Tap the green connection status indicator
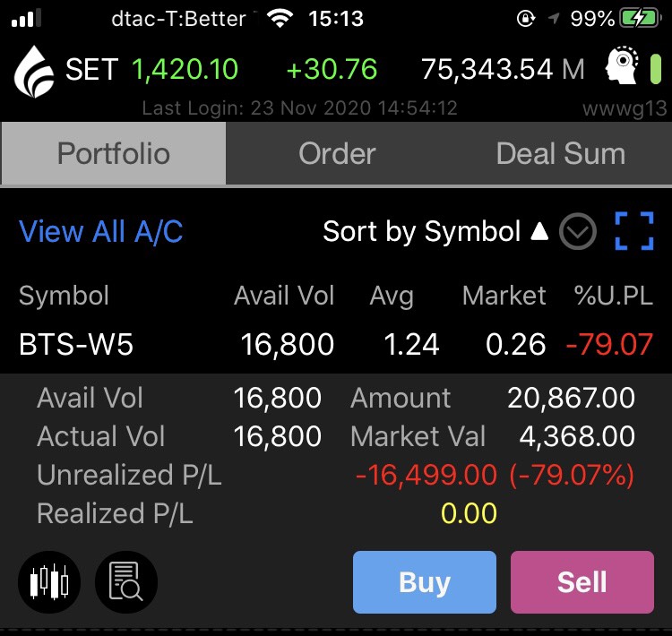This screenshot has width=672, height=636. 655,69
